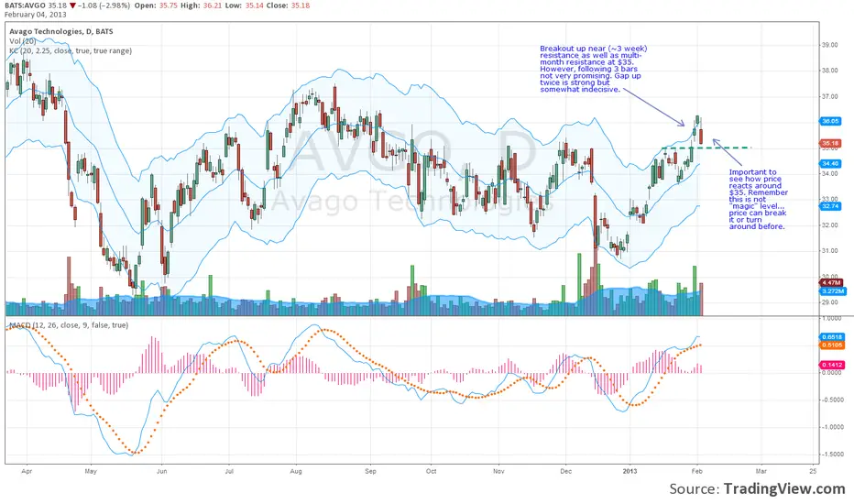Click the 'Jun' label on time axis

pos(162,471)
